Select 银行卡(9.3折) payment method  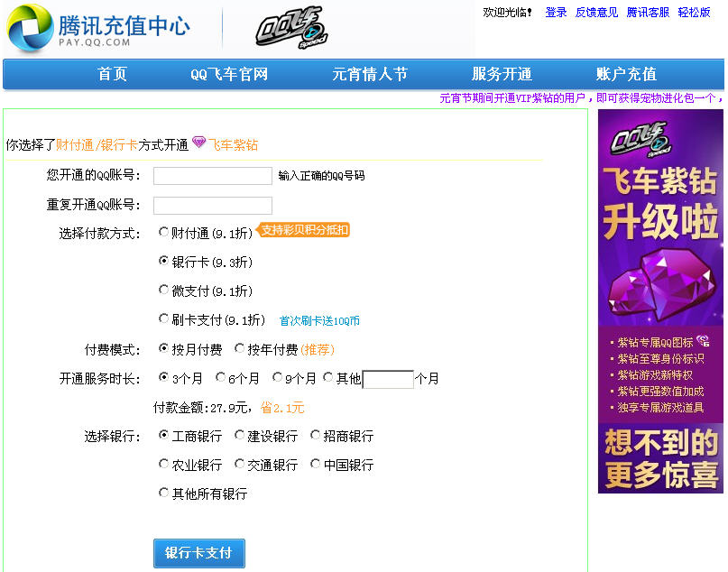click(163, 261)
